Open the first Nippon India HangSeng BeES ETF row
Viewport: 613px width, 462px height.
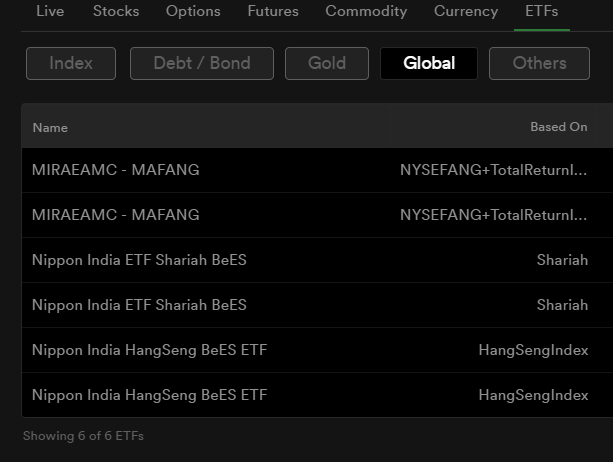(x=317, y=350)
